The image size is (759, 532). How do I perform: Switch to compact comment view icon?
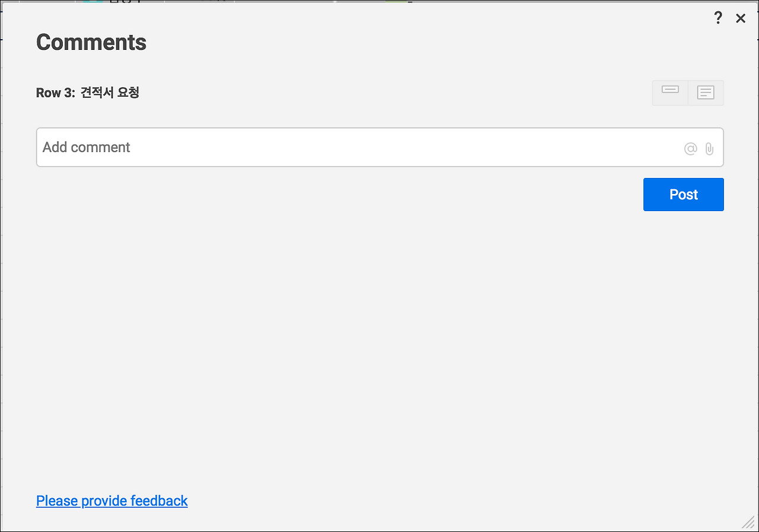point(670,93)
